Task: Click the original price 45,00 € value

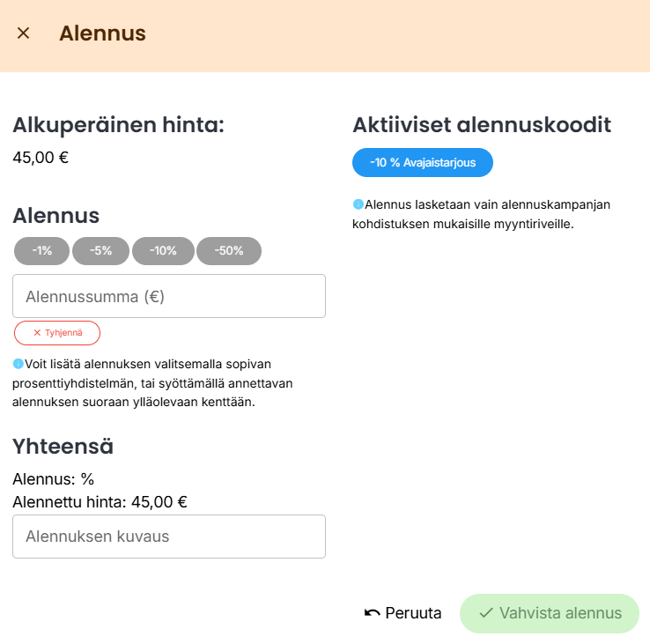Action: (x=41, y=158)
